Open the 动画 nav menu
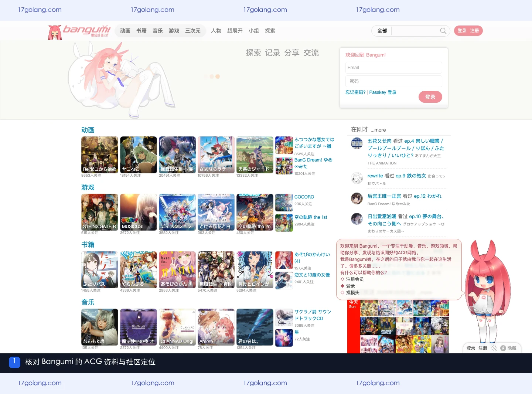Screen dimensions: 532x394 [125, 31]
